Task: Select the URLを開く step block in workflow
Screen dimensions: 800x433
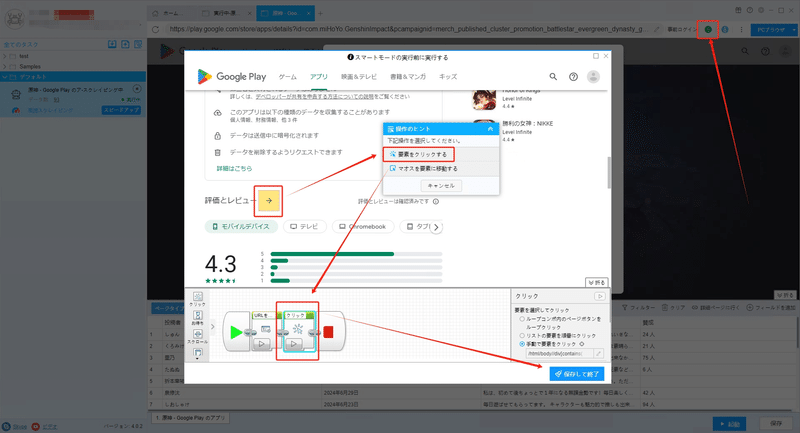Action: (x=265, y=332)
